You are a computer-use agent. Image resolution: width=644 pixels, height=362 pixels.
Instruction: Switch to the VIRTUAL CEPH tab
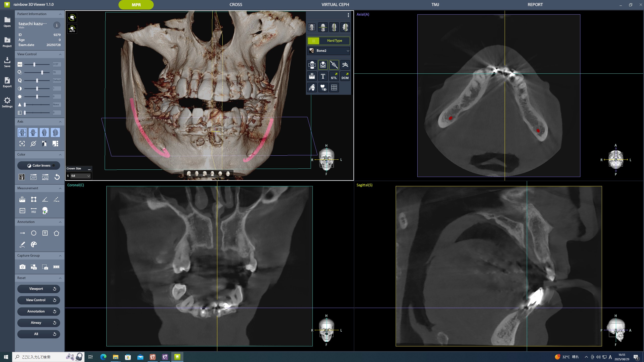click(335, 5)
